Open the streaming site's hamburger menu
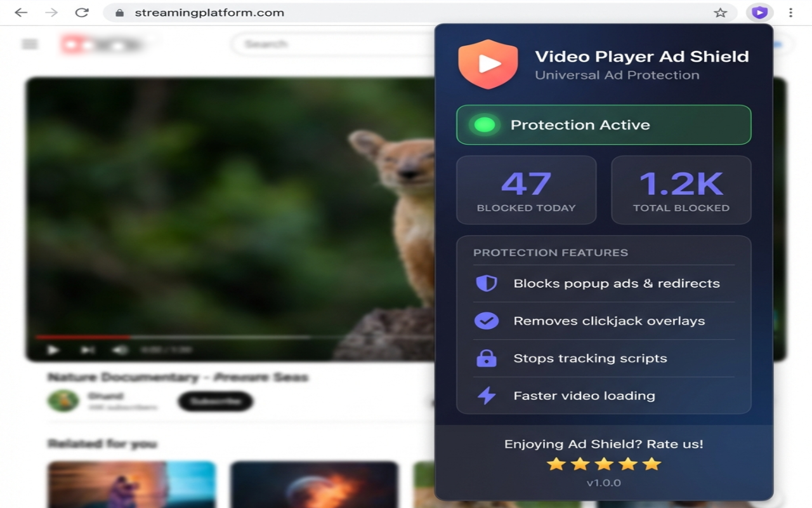Image resolution: width=812 pixels, height=508 pixels. (30, 44)
